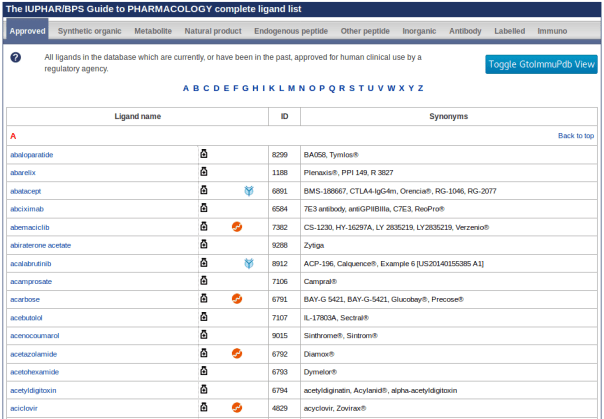
Task: Click the help question mark icon
Action: [15, 57]
